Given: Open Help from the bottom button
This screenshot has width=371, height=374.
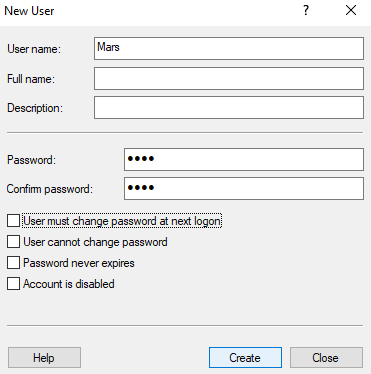Looking at the screenshot, I should click(x=44, y=358).
